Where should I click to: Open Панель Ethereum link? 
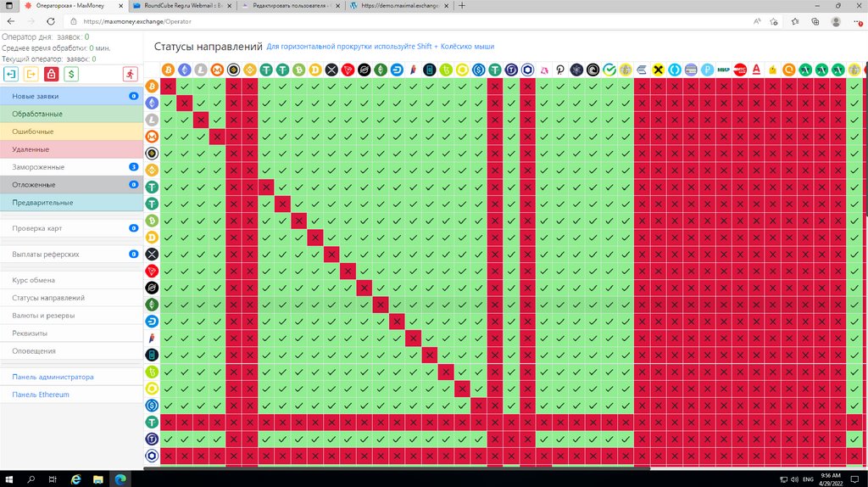click(41, 395)
